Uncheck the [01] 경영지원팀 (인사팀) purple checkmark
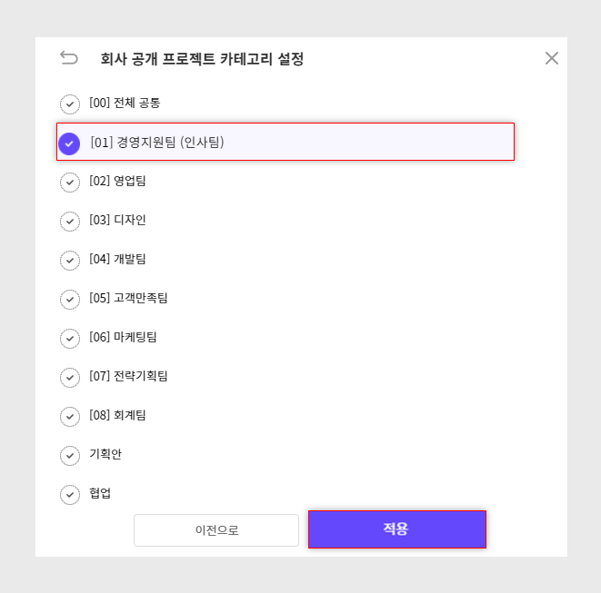This screenshot has width=601, height=593. coord(69,143)
